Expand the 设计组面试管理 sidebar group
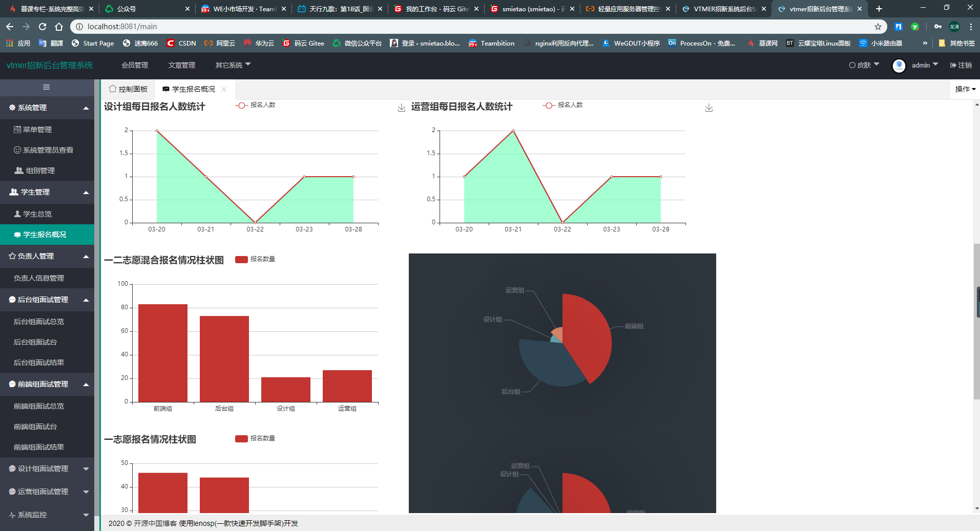The width and height of the screenshot is (980, 531). point(47,469)
